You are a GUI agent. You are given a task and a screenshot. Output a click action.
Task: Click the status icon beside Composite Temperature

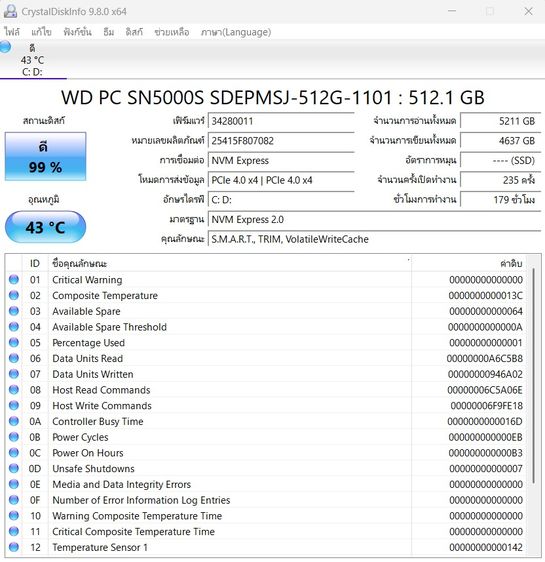14,295
